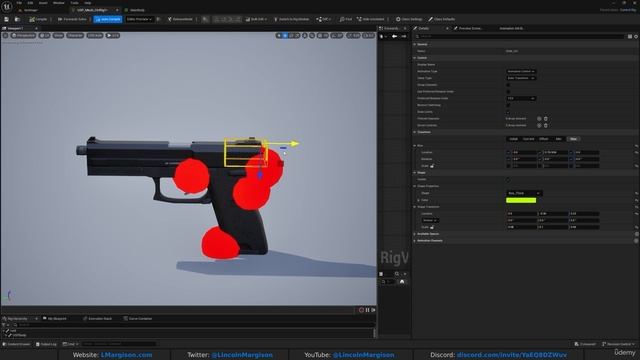
Task: Select the Min transform mode button
Action: point(559,139)
